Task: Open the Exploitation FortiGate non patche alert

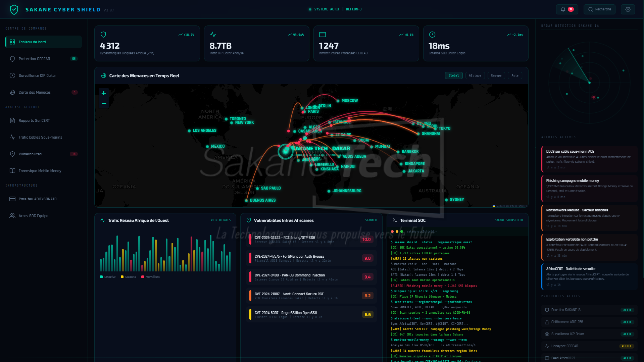Action: (589, 247)
